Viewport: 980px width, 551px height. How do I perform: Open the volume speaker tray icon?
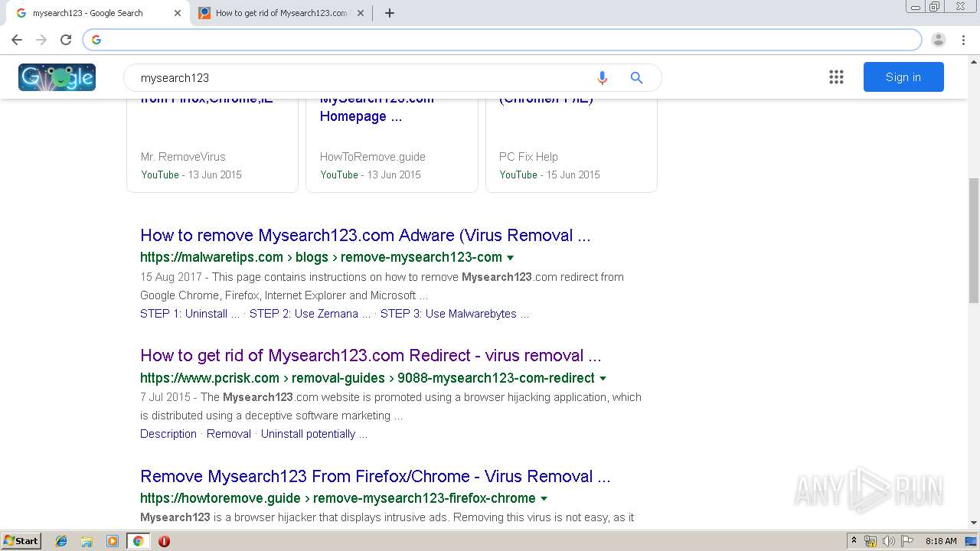tap(889, 541)
